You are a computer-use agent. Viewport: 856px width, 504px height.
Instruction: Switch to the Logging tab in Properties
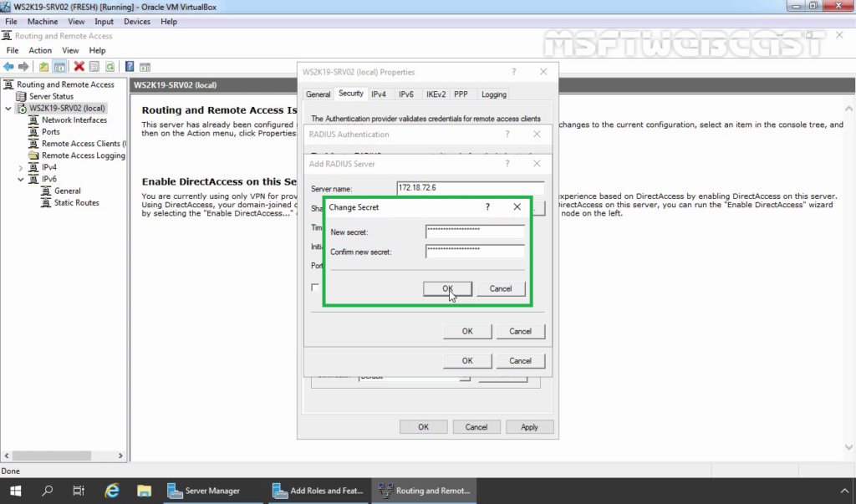pyautogui.click(x=493, y=94)
